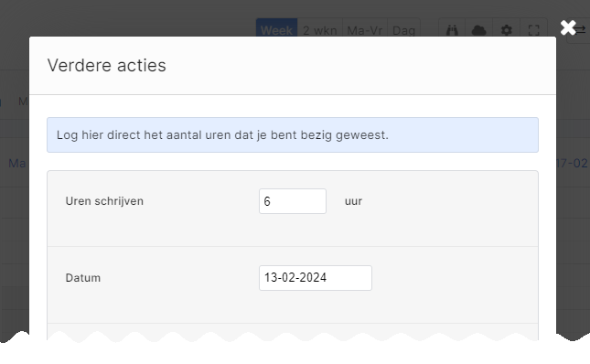Click the Uren schrijven label

tap(104, 201)
